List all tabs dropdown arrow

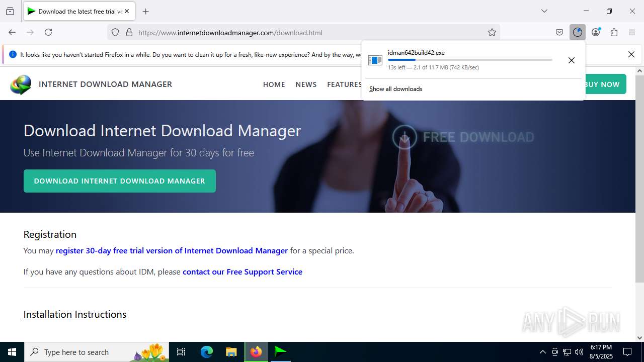click(544, 11)
